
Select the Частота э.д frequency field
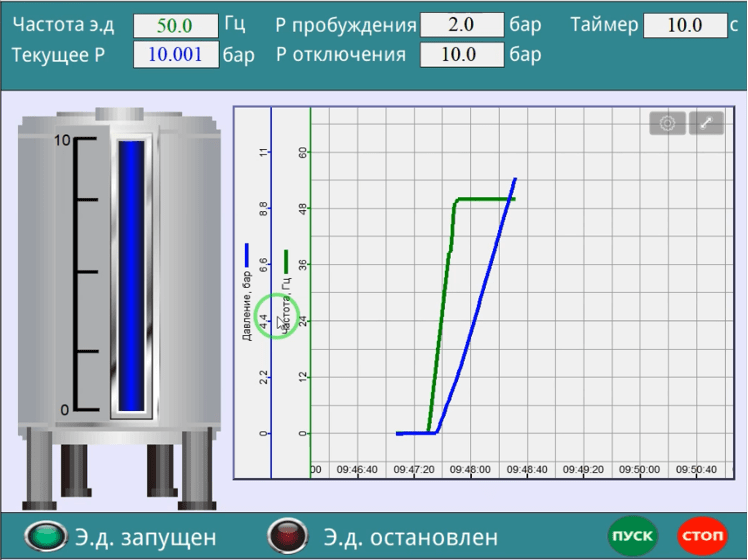[x=178, y=25]
